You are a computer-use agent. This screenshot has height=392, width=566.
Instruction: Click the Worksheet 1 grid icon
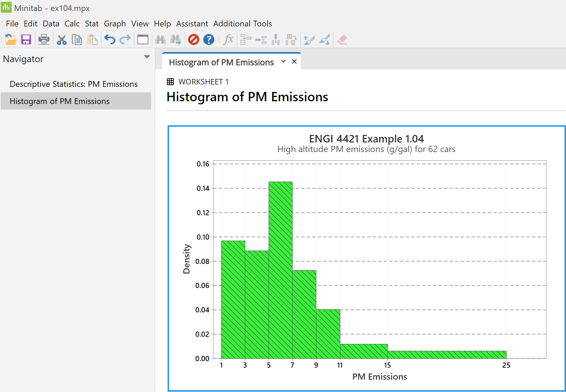[x=170, y=82]
